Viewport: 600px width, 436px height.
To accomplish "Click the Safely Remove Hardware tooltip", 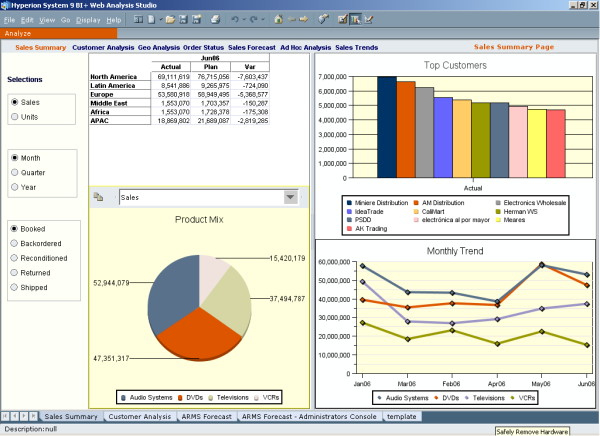I will pyautogui.click(x=532, y=431).
